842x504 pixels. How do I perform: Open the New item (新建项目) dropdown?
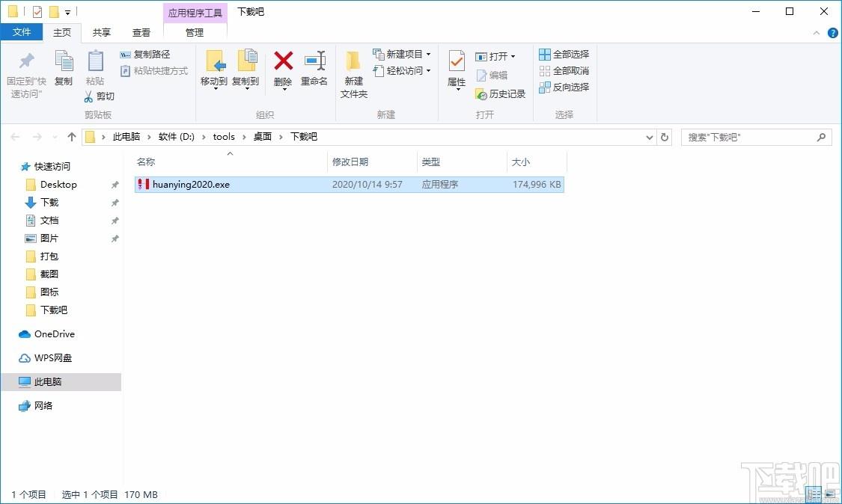coord(402,54)
